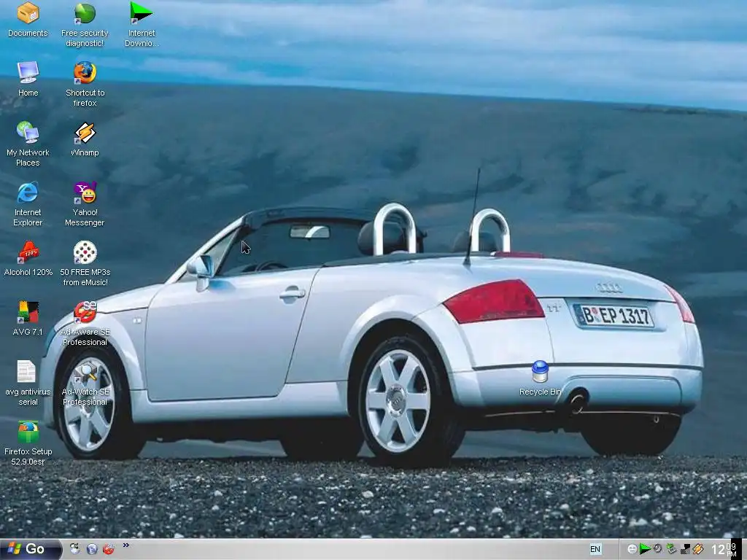Launch Ad-Watch SE Professional shortcut
The image size is (747, 560).
pyautogui.click(x=85, y=384)
